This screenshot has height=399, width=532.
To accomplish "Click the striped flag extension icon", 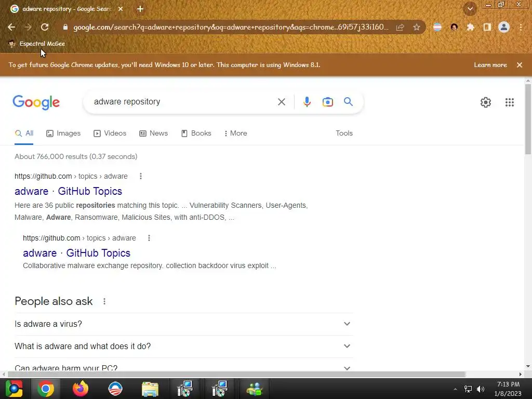I will pyautogui.click(x=437, y=27).
